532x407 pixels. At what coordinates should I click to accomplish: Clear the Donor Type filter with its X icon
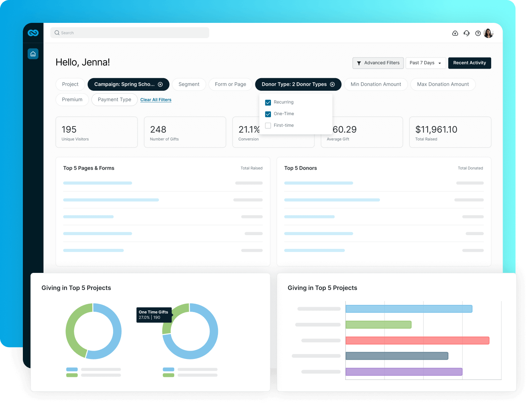(x=332, y=85)
